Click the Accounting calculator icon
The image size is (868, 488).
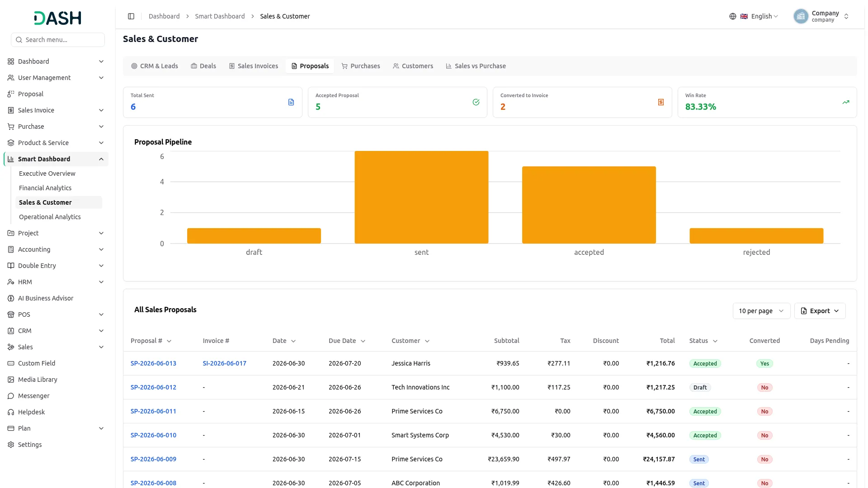point(11,249)
